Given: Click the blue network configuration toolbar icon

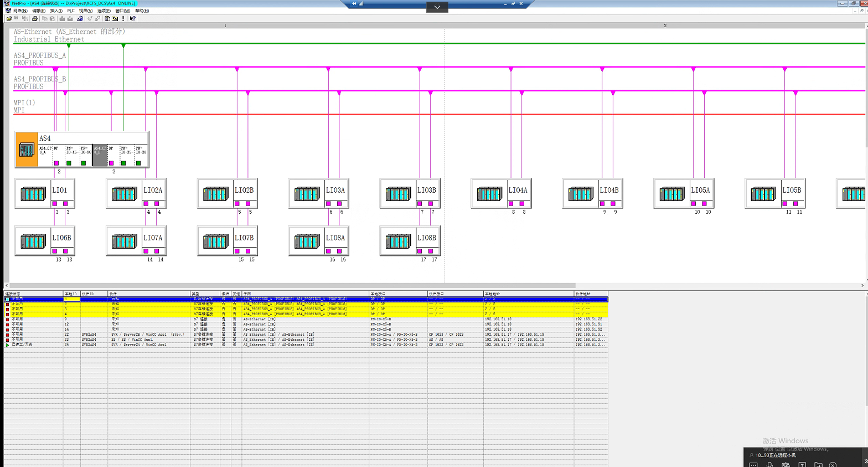Looking at the screenshot, I should click(x=80, y=18).
